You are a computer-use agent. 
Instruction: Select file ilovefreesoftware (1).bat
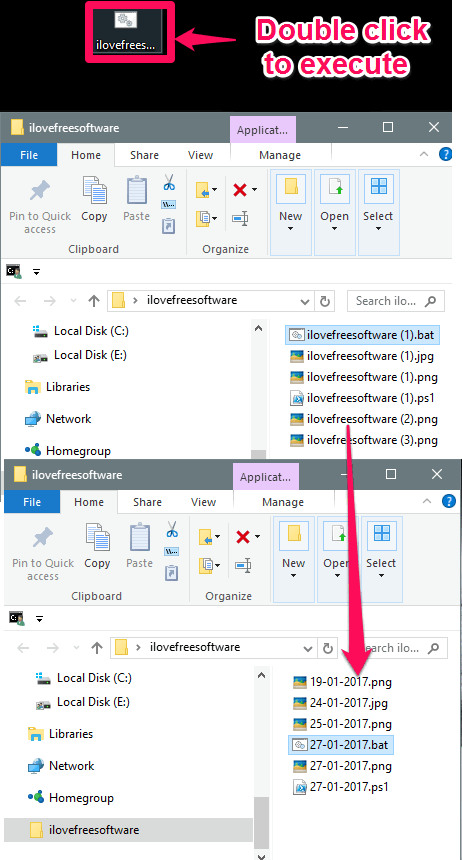point(363,335)
